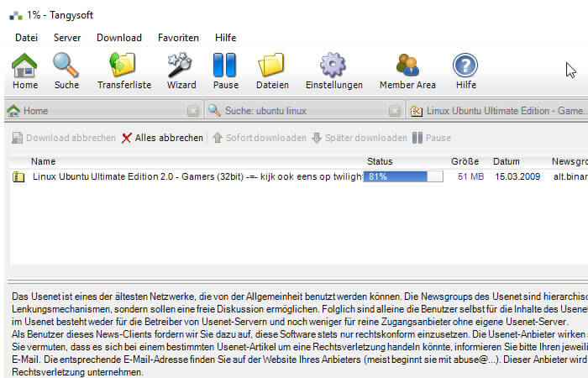Sort list by Datum column header
The height and width of the screenshot is (378, 588).
(506, 161)
